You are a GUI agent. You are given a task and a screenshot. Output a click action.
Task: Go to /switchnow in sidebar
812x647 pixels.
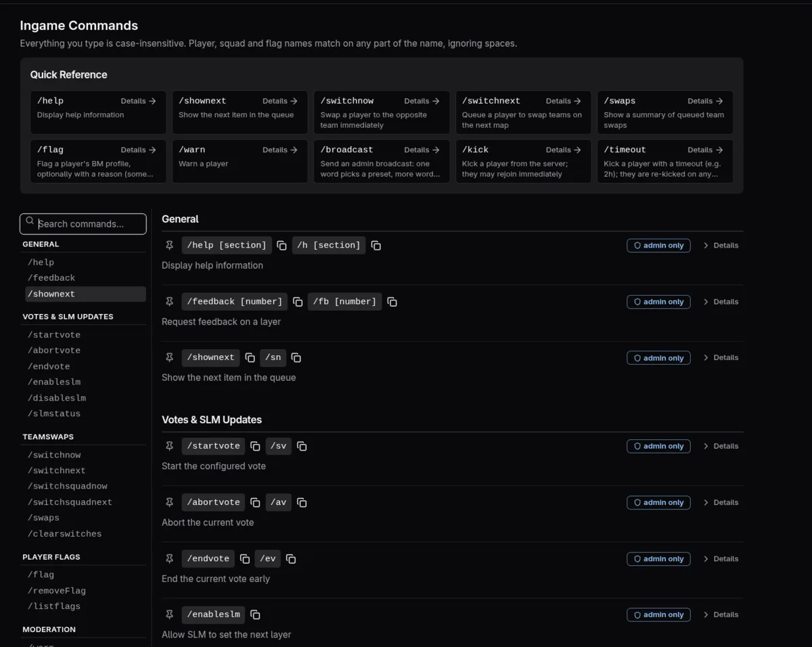coord(85,455)
